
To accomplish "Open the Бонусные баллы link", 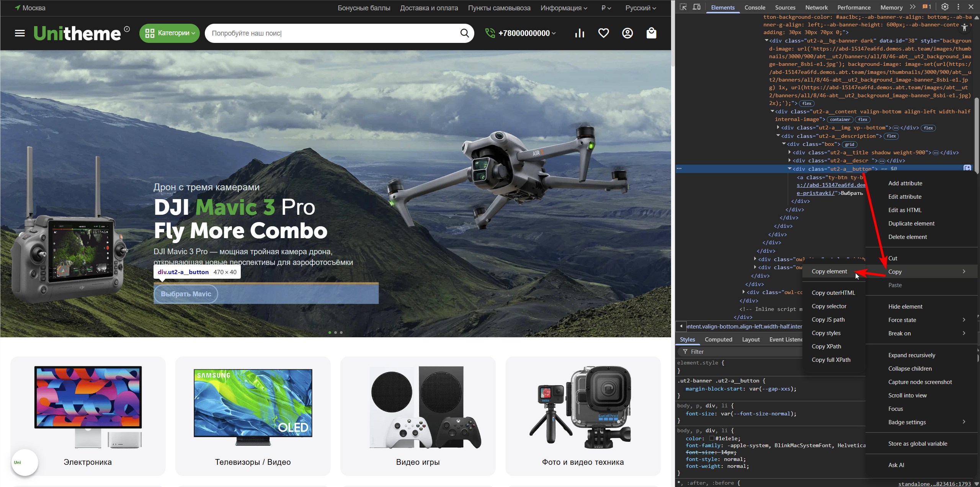I will click(x=364, y=8).
